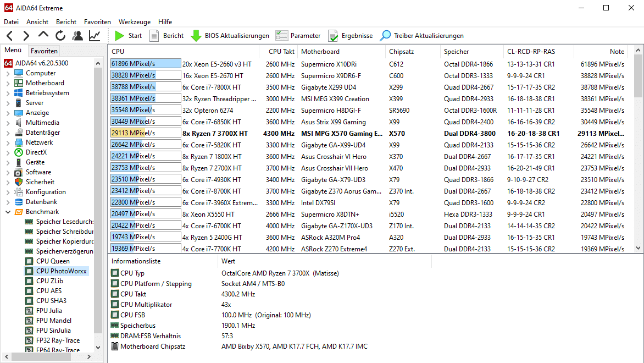
Task: Expand the Computer tree node
Action: point(8,73)
